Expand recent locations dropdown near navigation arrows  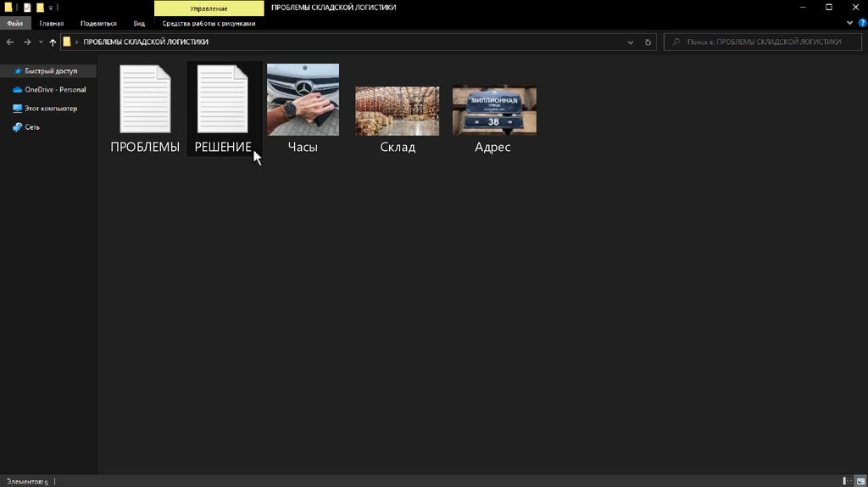point(41,42)
